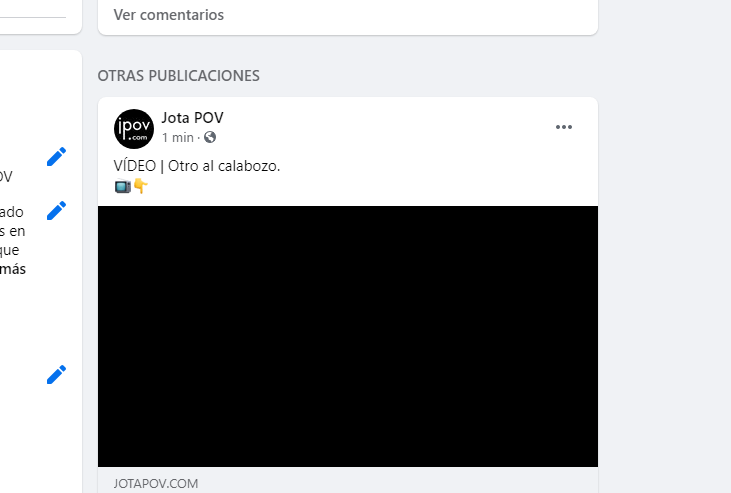Open the '1 min' post timestamp
This screenshot has width=731, height=493.
tap(178, 138)
